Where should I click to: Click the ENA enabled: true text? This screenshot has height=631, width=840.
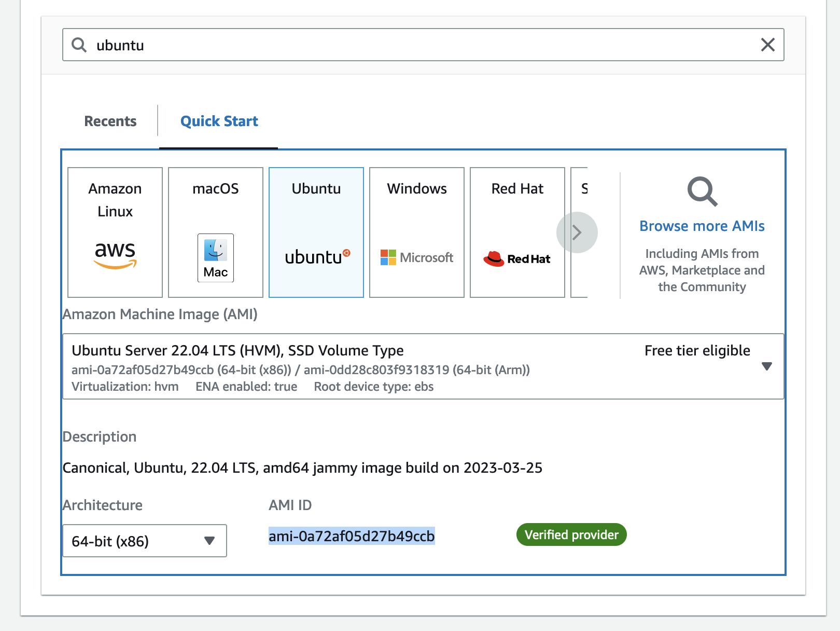(246, 387)
